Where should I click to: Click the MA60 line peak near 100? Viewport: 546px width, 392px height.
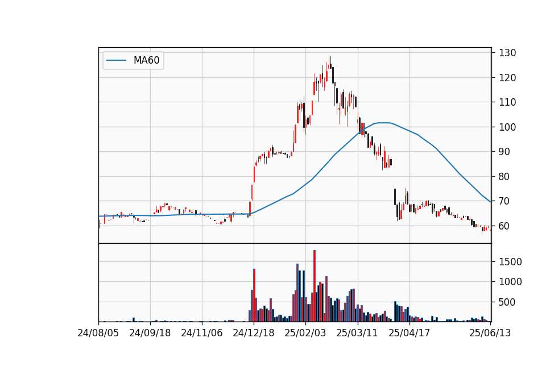coord(383,123)
